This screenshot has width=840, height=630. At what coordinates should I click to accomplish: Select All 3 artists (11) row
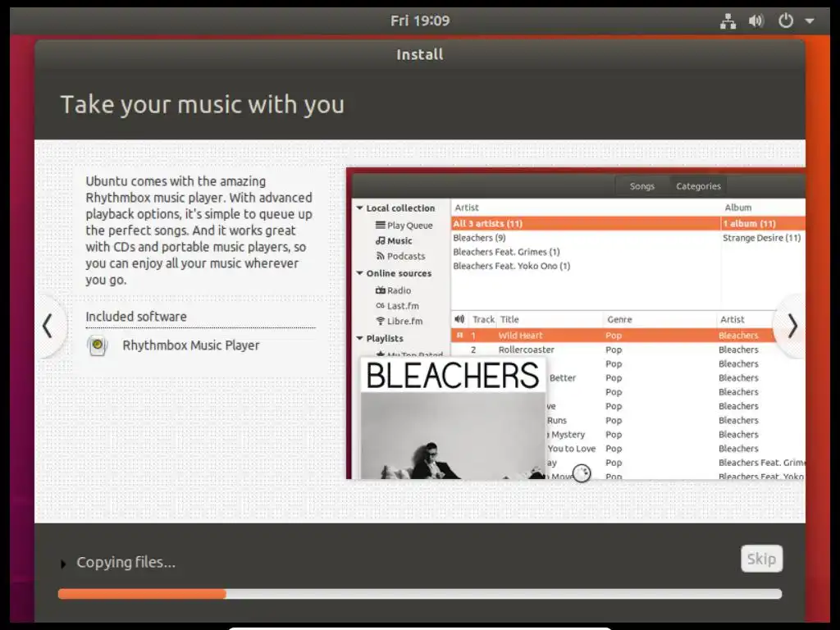pyautogui.click(x=585, y=223)
